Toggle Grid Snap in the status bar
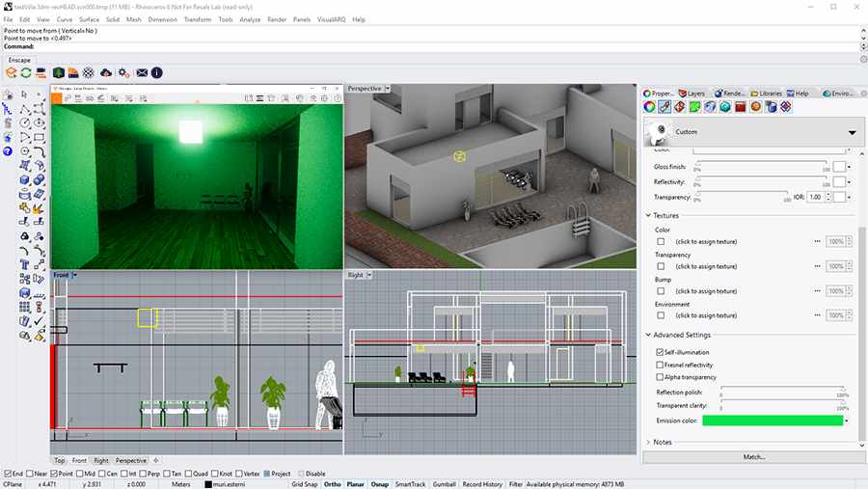Viewport: 868px width, 489px height. coord(305,484)
